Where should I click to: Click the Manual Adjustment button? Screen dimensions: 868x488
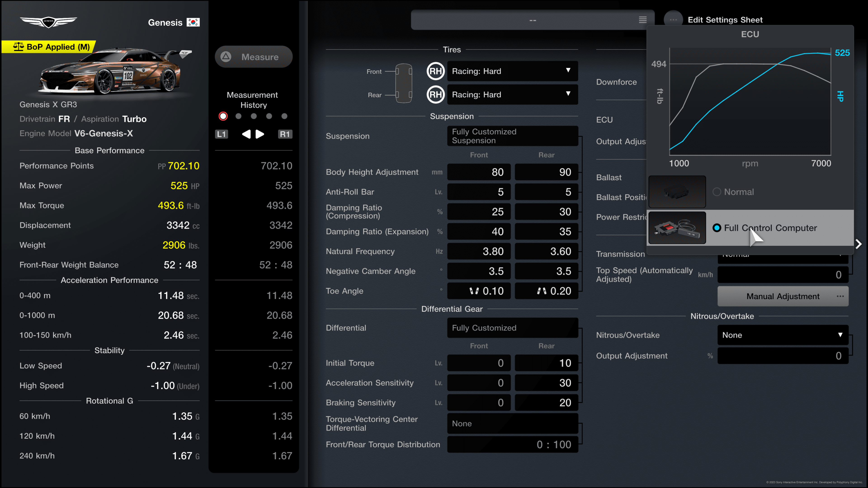click(783, 296)
